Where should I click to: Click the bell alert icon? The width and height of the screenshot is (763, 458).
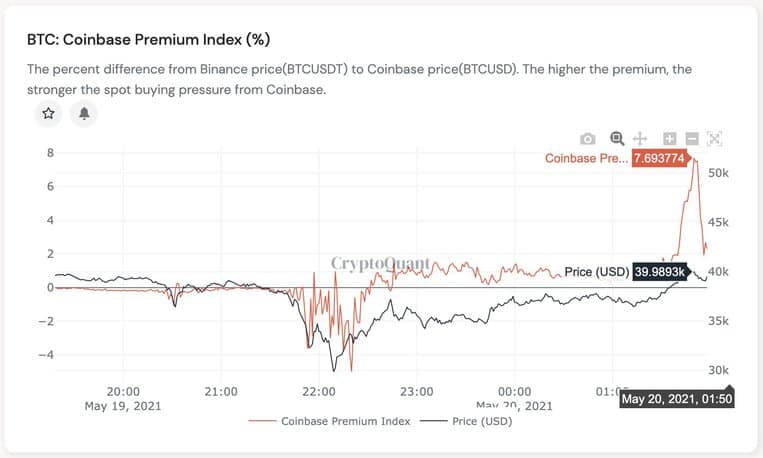pyautogui.click(x=84, y=113)
